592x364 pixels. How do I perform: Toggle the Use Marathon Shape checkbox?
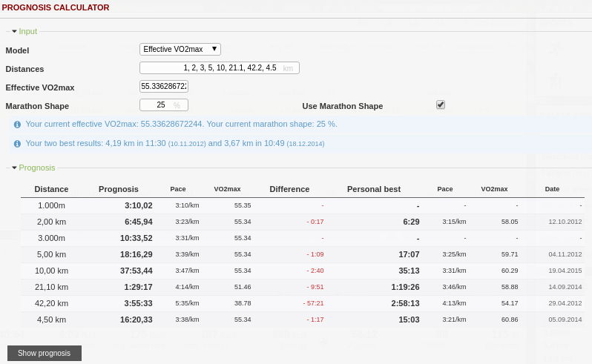point(441,105)
